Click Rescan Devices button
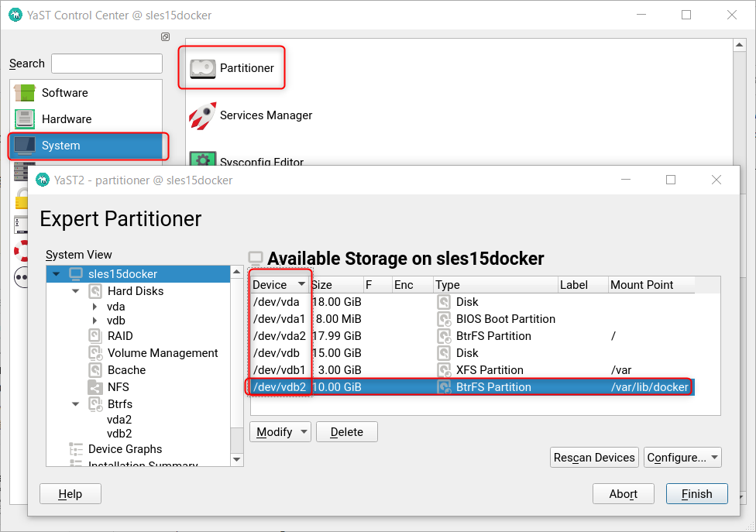756x532 pixels. tap(594, 458)
